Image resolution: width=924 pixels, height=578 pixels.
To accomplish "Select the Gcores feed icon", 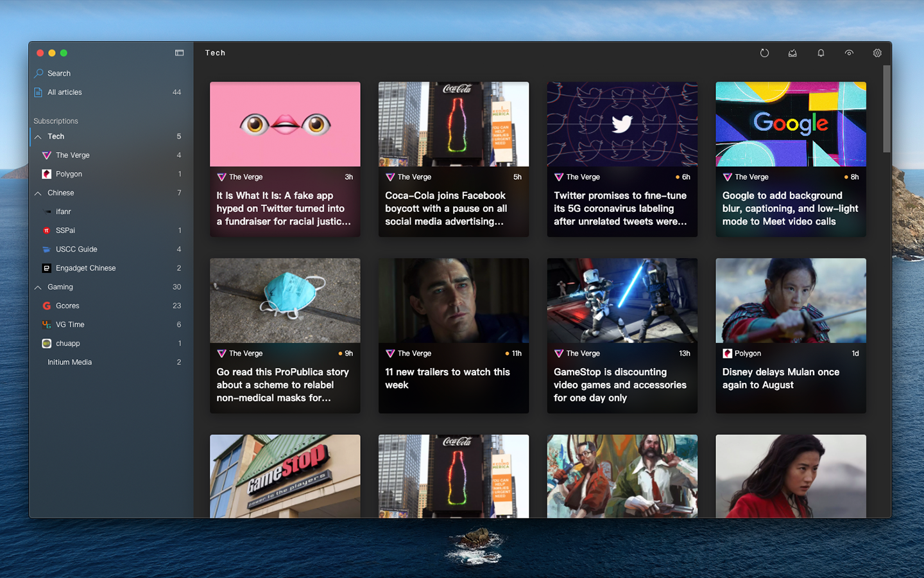I will coord(46,306).
